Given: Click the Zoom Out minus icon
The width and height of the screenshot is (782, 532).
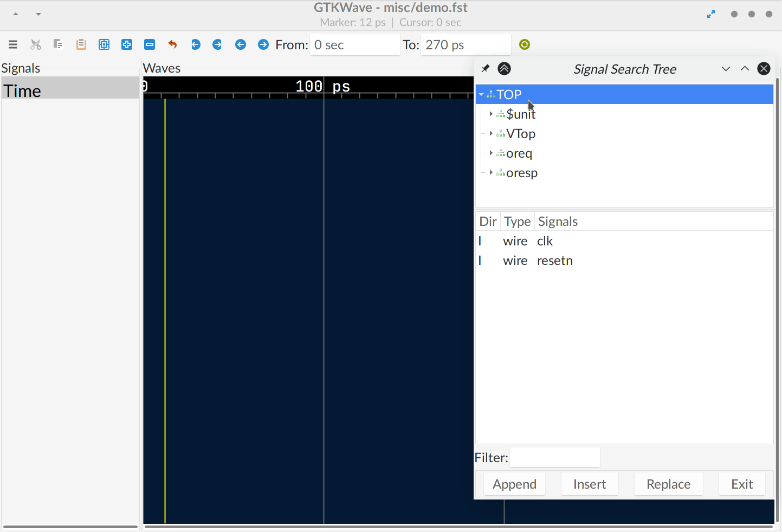Looking at the screenshot, I should (x=150, y=44).
